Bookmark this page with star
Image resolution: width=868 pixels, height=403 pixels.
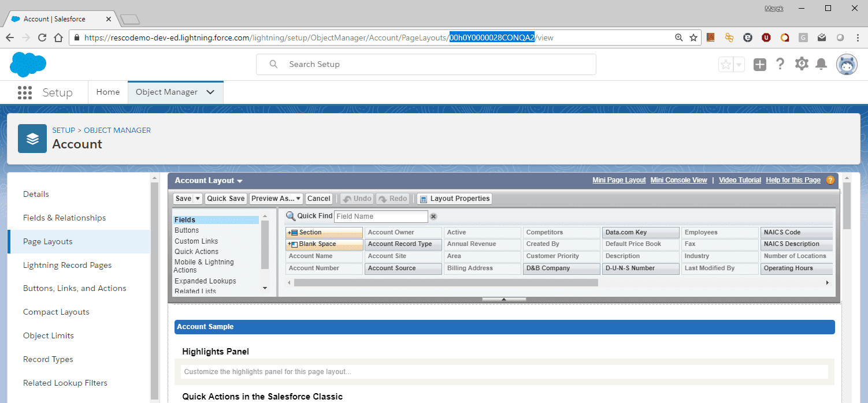693,38
